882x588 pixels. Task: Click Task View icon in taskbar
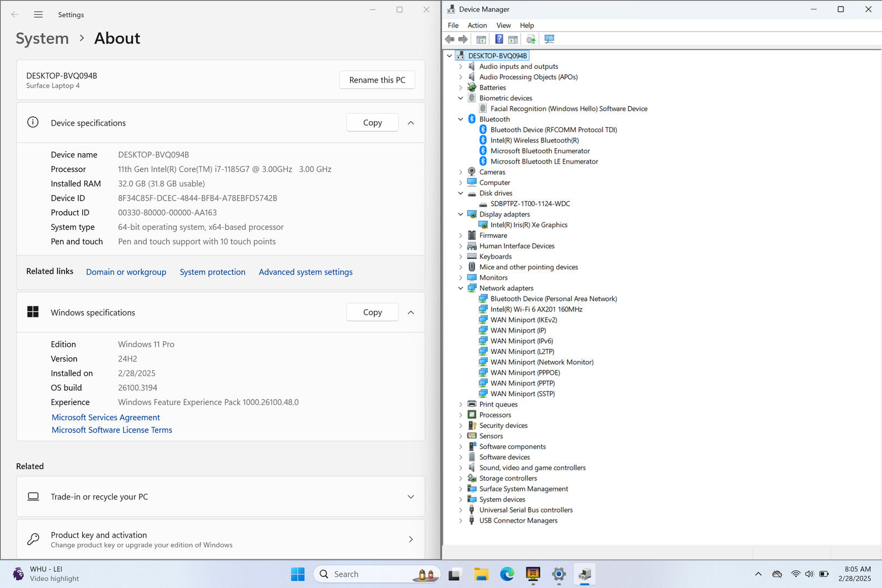coord(454,574)
